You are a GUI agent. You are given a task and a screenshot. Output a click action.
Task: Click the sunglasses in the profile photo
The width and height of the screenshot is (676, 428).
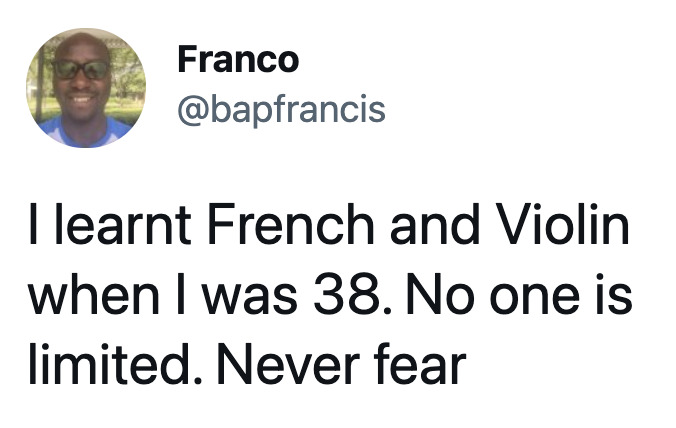point(81,69)
